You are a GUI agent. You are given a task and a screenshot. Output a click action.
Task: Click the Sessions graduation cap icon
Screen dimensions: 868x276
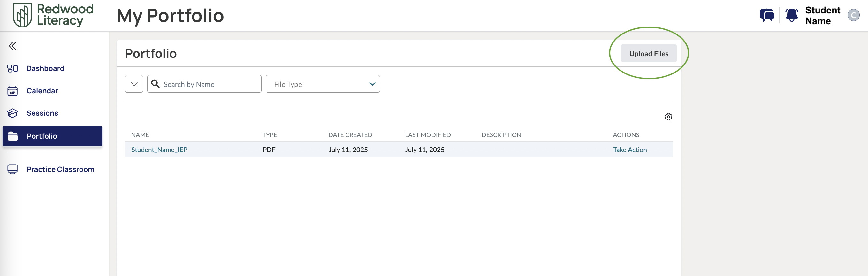pyautogui.click(x=12, y=113)
